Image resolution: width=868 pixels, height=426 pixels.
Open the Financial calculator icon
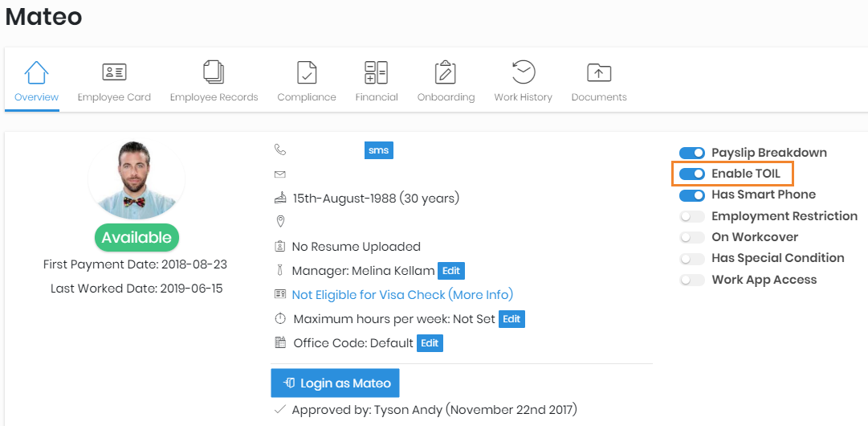click(376, 72)
